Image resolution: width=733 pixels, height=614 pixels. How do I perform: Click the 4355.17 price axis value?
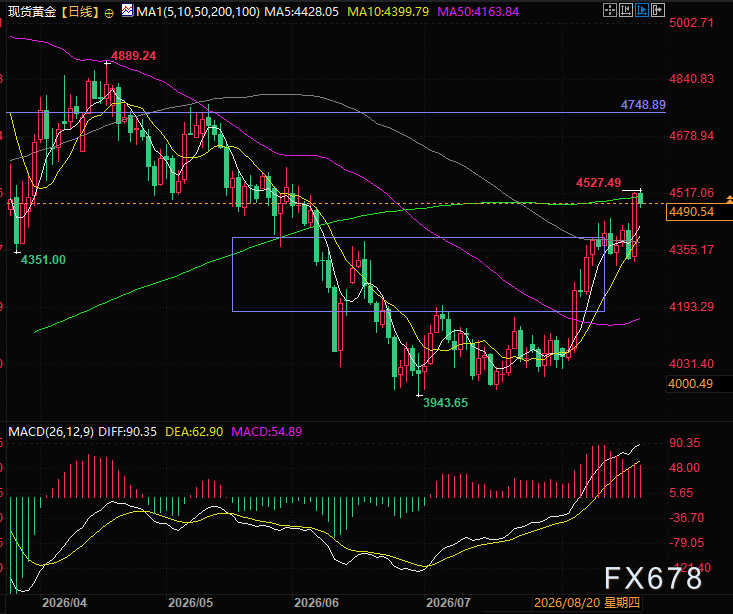pos(691,250)
